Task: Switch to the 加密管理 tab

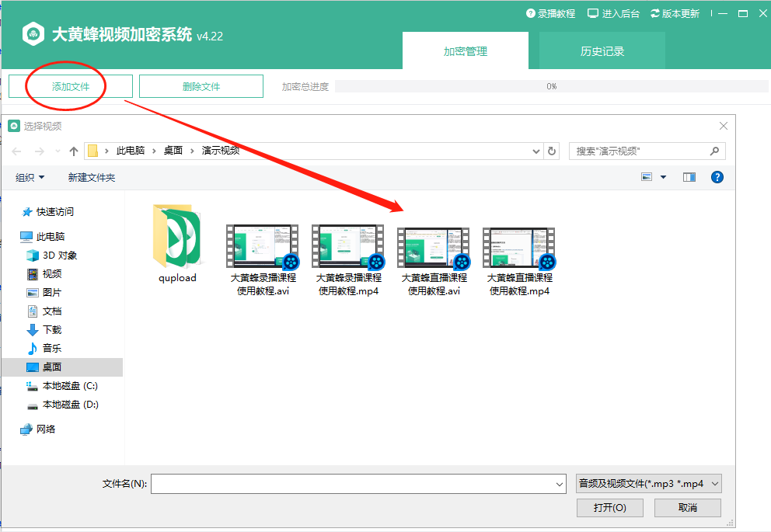Action: [465, 51]
